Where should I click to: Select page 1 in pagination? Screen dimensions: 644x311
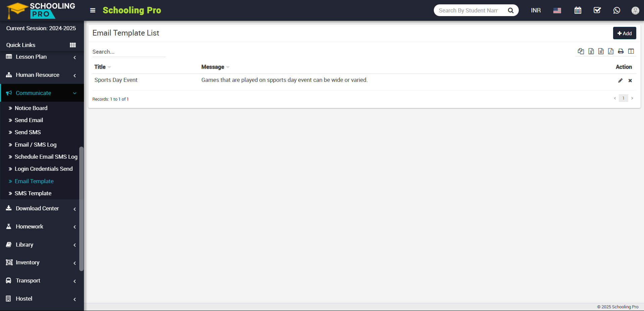point(624,98)
